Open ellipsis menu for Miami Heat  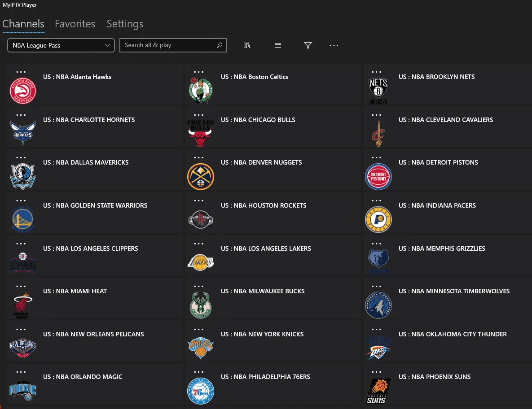point(21,286)
